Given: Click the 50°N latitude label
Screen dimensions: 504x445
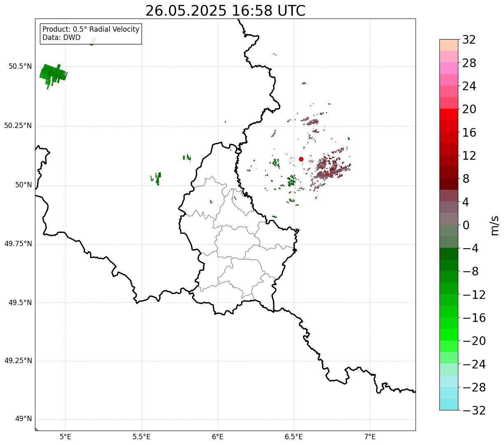Looking at the screenshot, I should 23,185.
